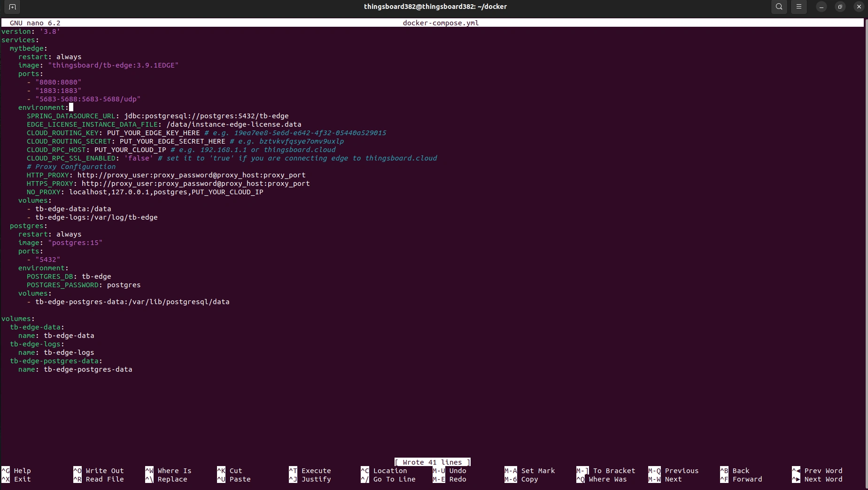The height and width of the screenshot is (490, 868).
Task: Click the new tab icon in title bar
Action: click(x=12, y=7)
